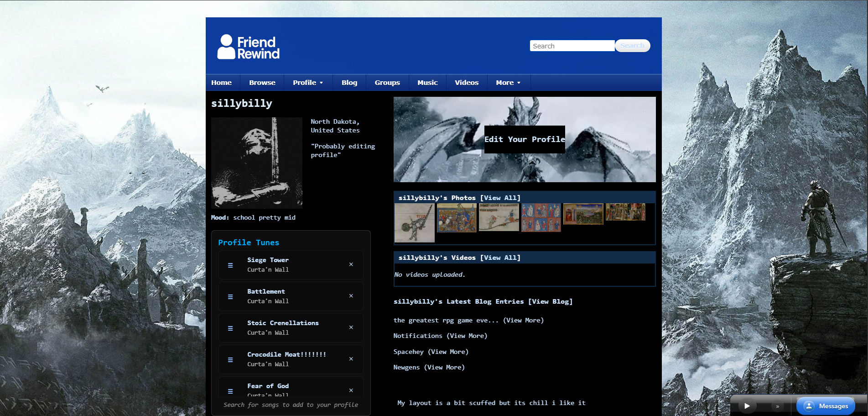Open sixth photo thumbnail of crowd scene
This screenshot has width=868, height=416.
(x=625, y=212)
